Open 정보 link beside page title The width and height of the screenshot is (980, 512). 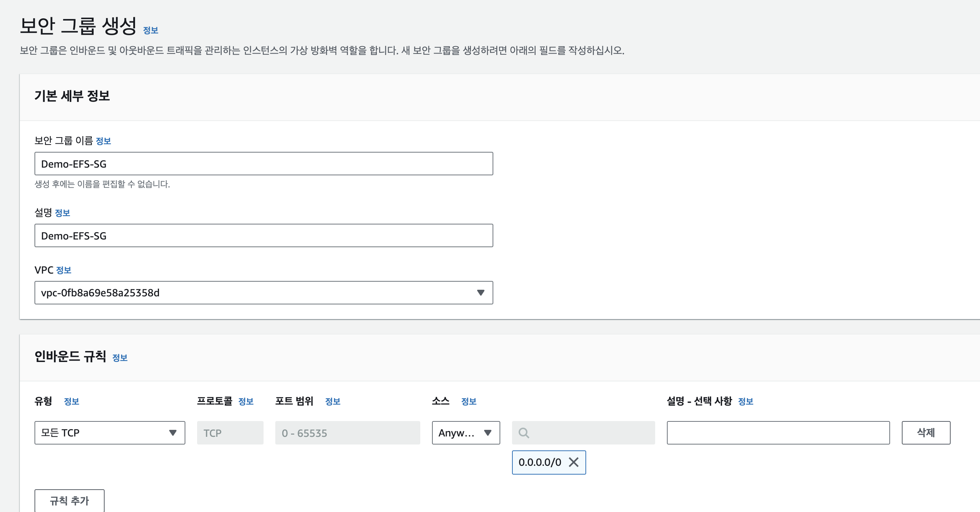pos(150,30)
